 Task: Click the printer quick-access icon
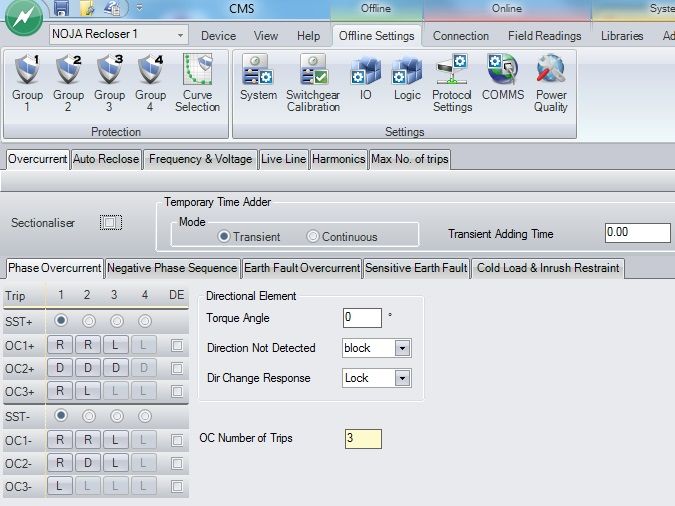[112, 8]
